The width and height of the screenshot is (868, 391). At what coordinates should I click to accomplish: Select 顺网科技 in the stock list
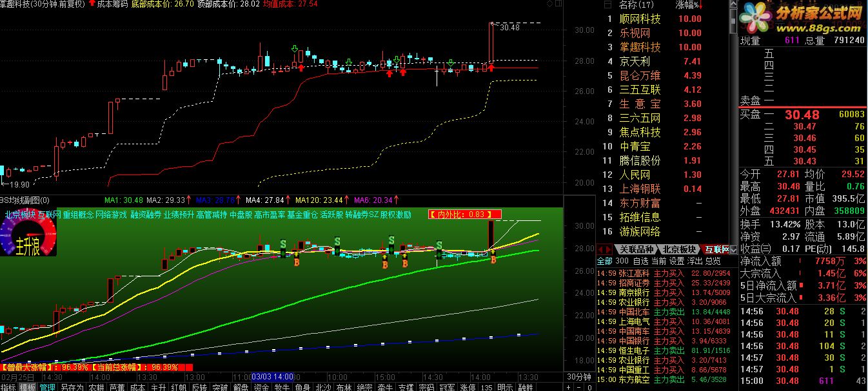pos(640,19)
